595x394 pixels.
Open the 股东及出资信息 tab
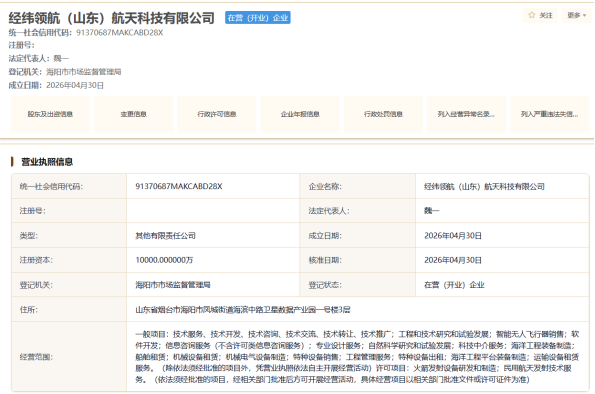50,114
